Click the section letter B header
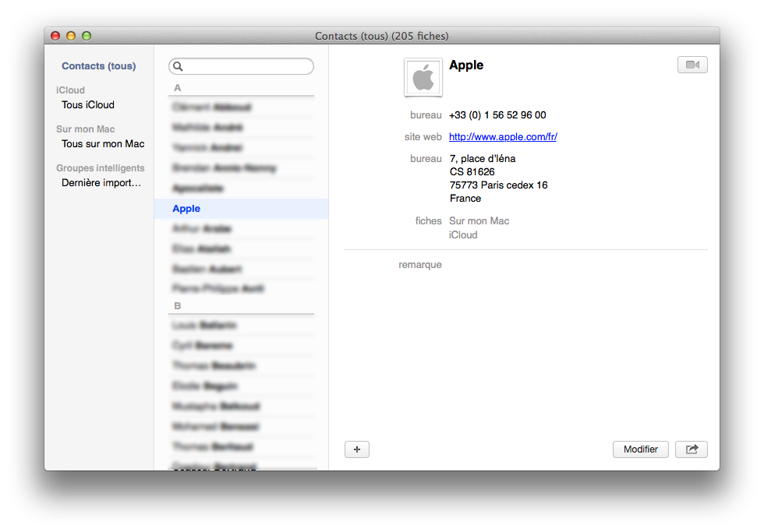764x532 pixels. 178,305
